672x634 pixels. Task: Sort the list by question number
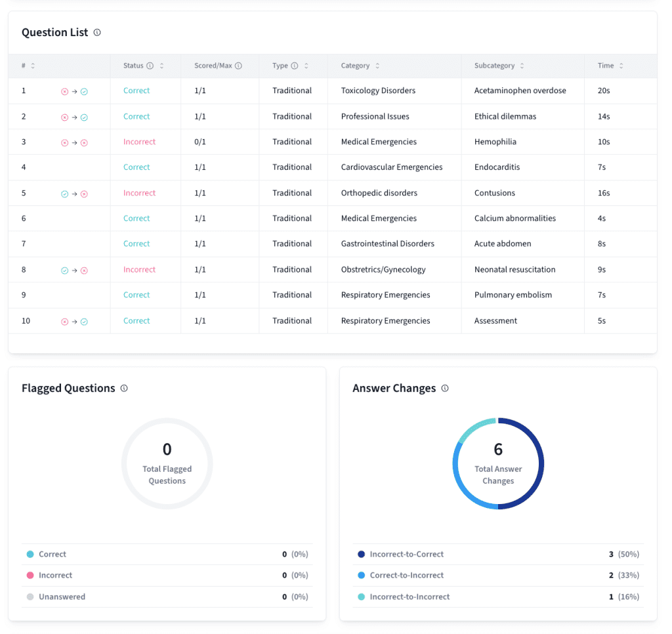click(33, 66)
